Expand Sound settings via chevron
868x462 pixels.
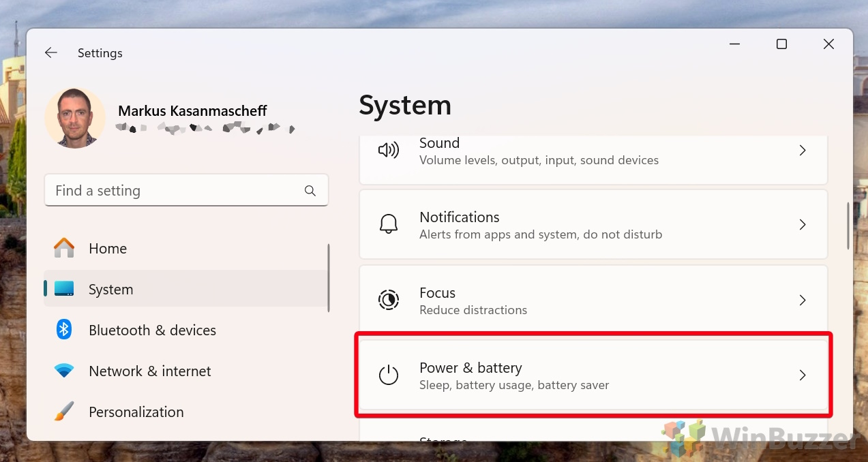(803, 151)
